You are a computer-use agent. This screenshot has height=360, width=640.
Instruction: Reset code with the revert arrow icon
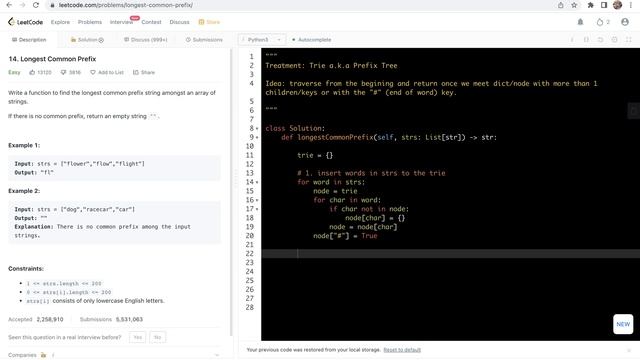point(600,40)
